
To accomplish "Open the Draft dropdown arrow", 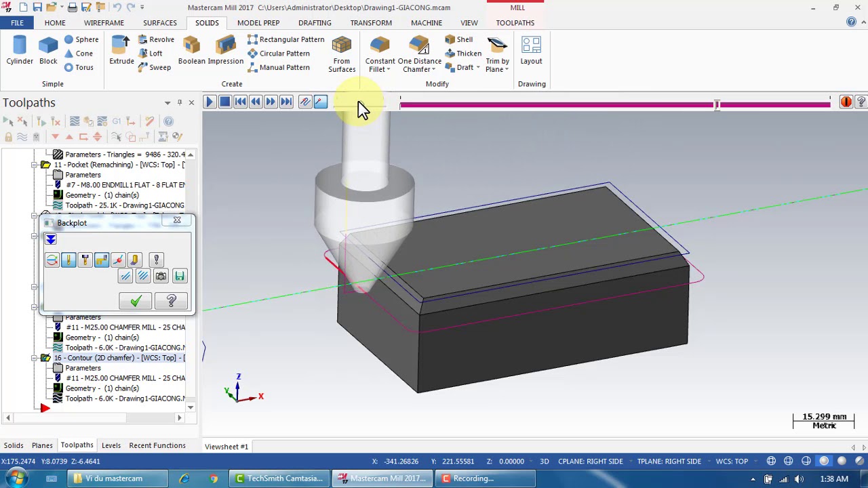I will point(478,68).
